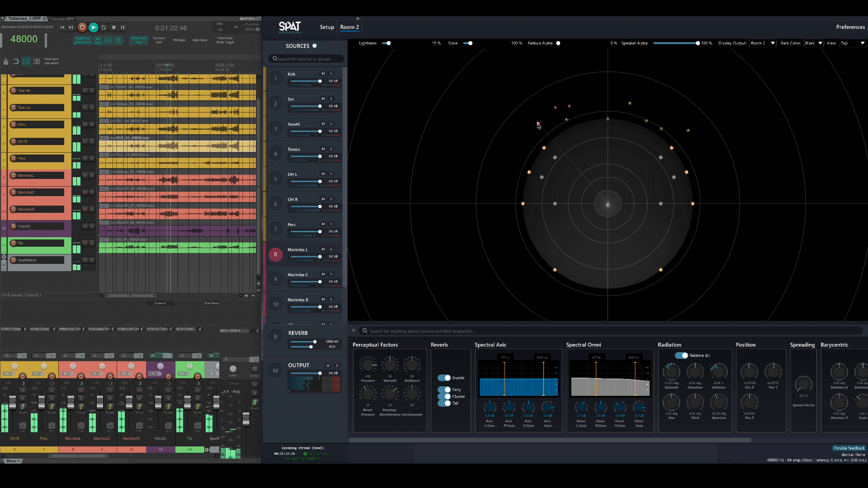Open the Display Output Room 2 dropdown
The height and width of the screenshot is (488, 868).
(763, 43)
